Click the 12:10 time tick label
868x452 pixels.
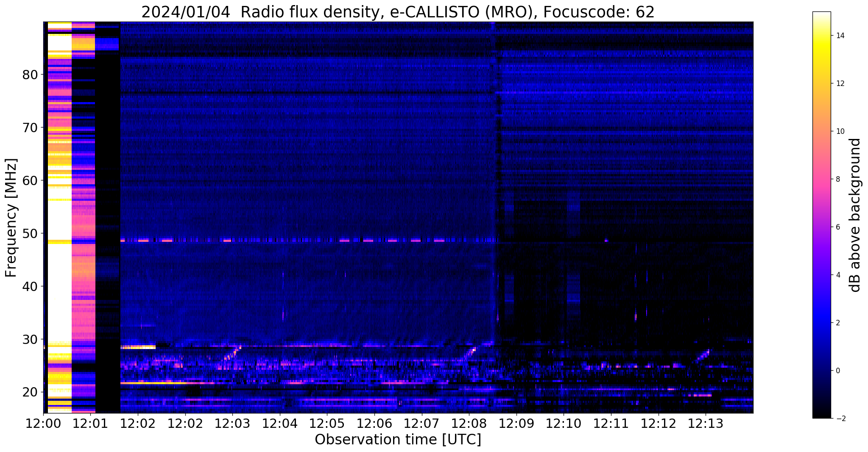click(x=564, y=424)
